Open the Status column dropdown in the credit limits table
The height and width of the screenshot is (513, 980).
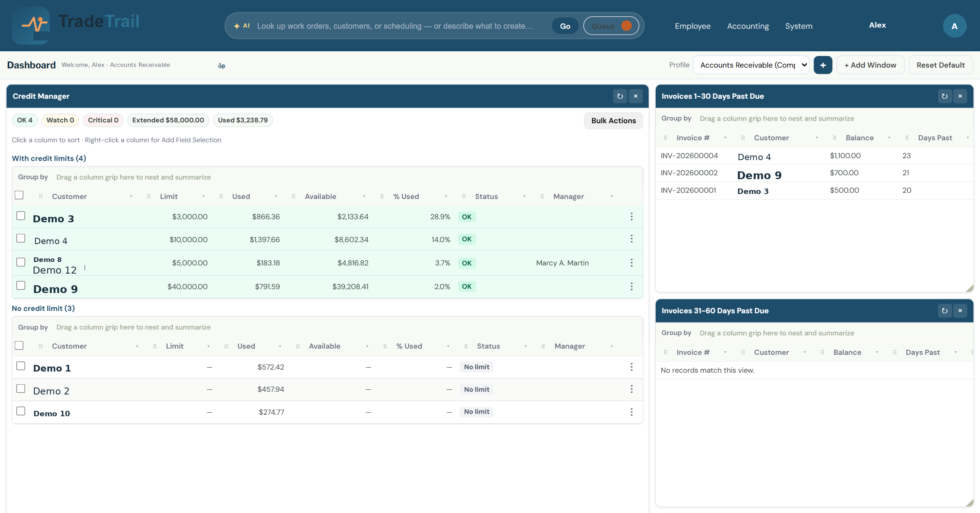click(x=524, y=197)
